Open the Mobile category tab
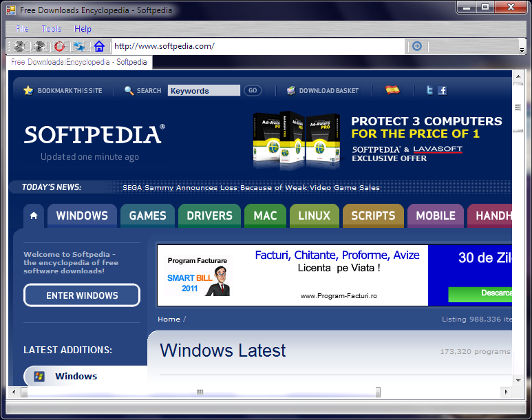The width and height of the screenshot is (532, 420). pyautogui.click(x=436, y=216)
